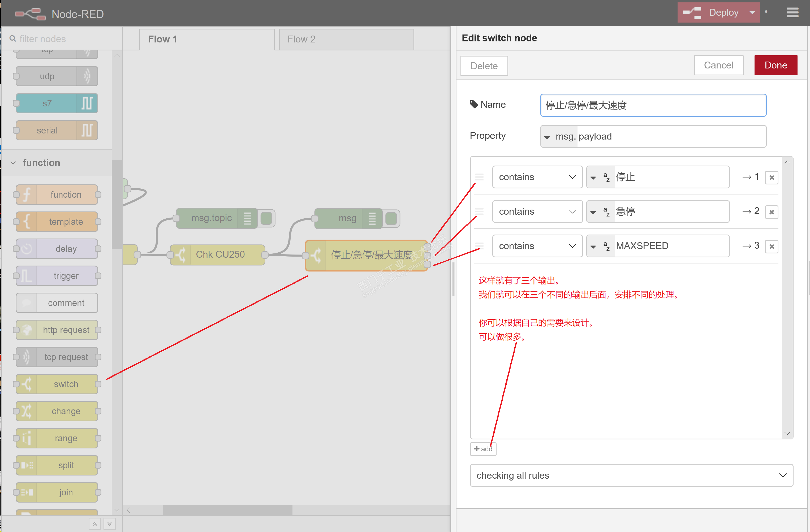Remove rule 1 with its X icon
The height and width of the screenshot is (532, 810).
pyautogui.click(x=772, y=178)
